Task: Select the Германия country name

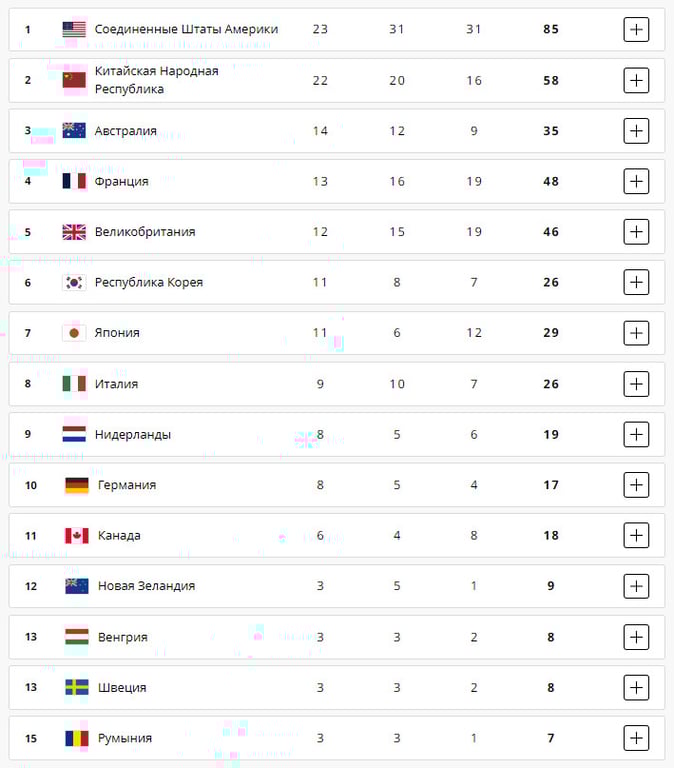Action: pos(126,485)
